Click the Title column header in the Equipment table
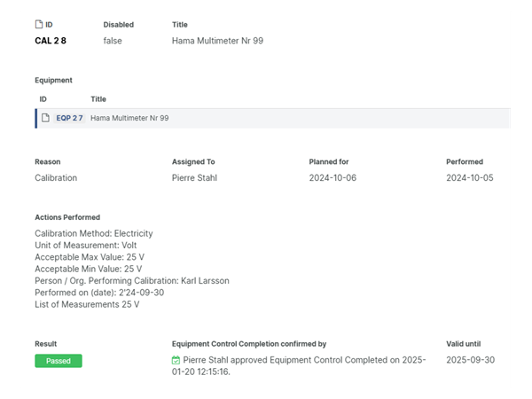Viewport: 532px width, 399px height. click(98, 99)
